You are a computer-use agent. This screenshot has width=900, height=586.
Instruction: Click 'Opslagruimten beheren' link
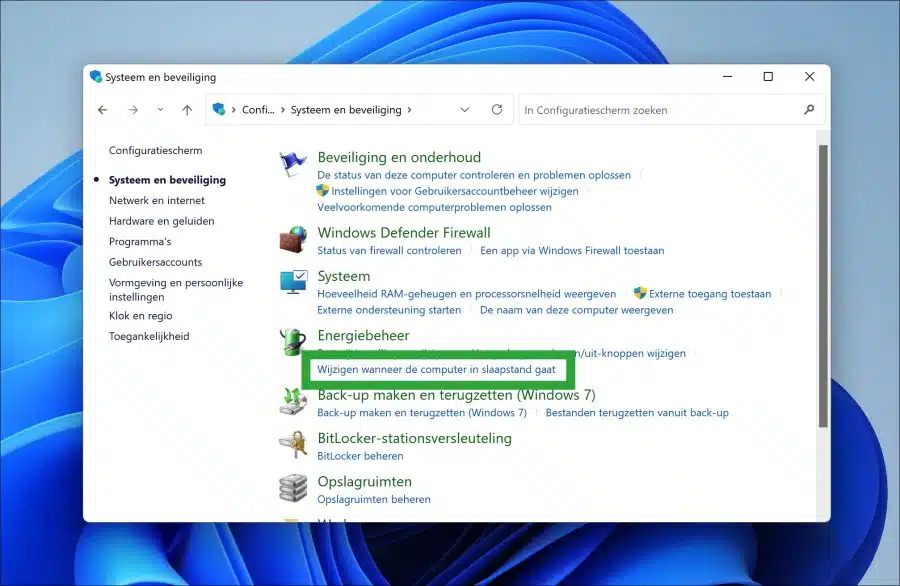374,499
